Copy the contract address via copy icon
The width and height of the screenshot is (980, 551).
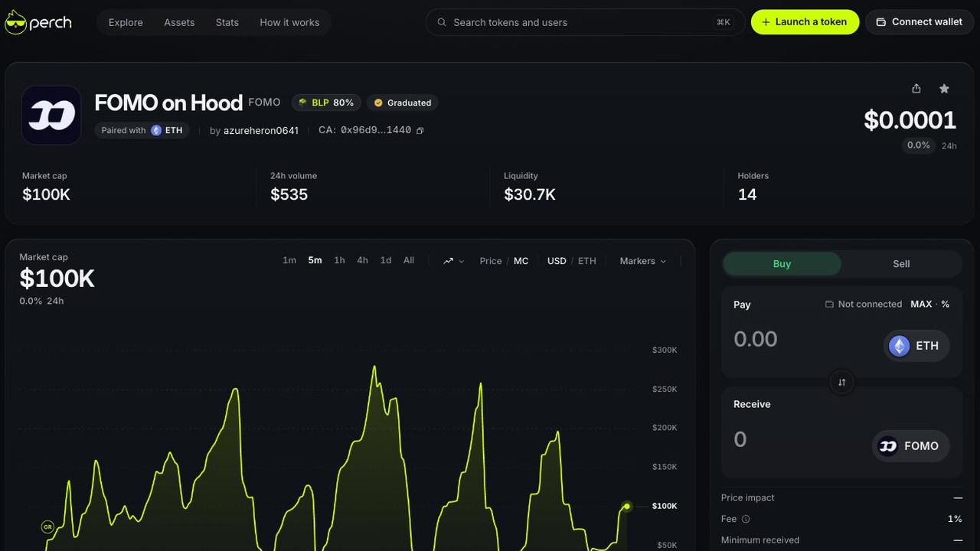coord(420,131)
